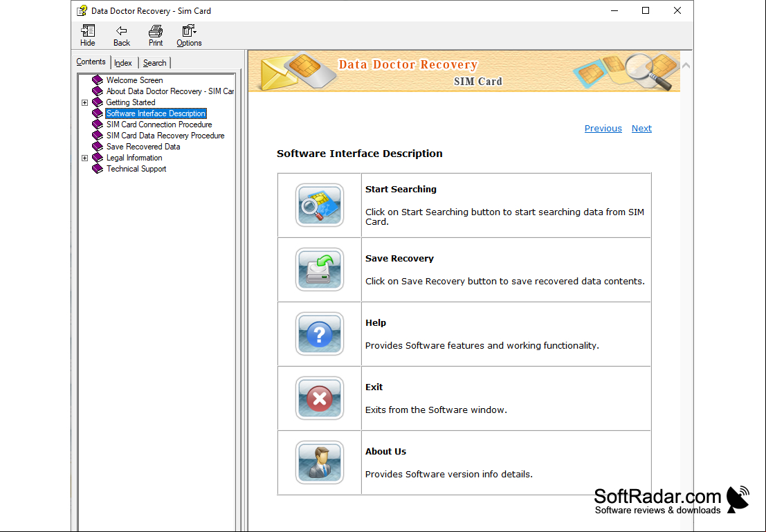This screenshot has height=532, width=766.
Task: Click the Save Recovery drive icon
Action: tap(320, 270)
